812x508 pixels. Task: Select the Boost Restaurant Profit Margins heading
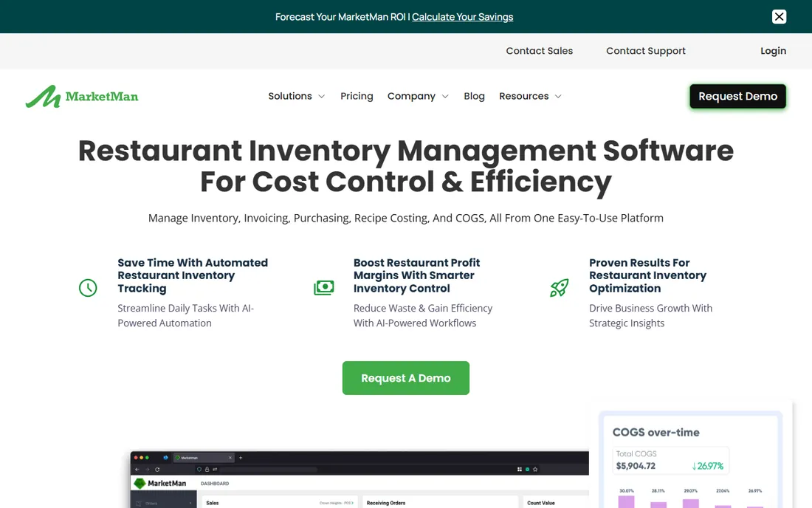tap(417, 275)
